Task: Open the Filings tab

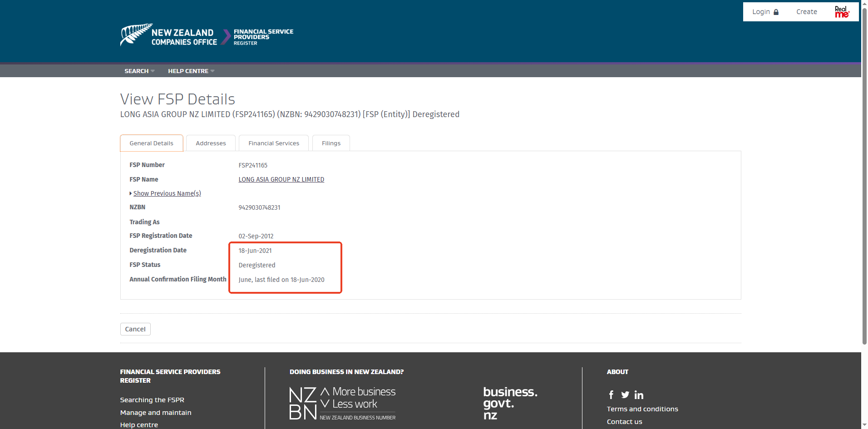Action: click(331, 143)
